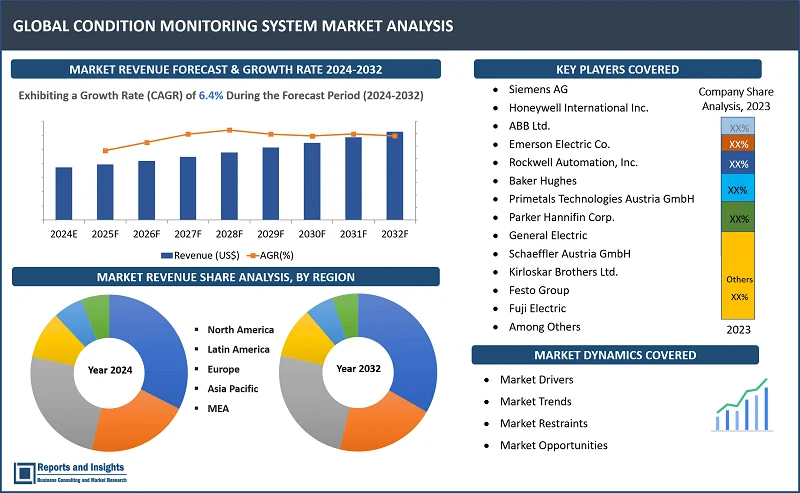
Task: Click the 2032F revenue bar
Action: click(395, 176)
